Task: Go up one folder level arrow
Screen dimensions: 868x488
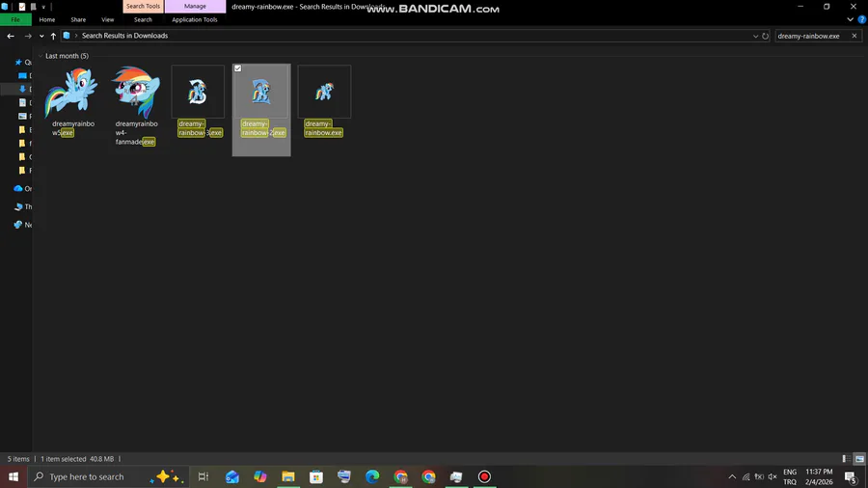Action: pyautogui.click(x=53, y=36)
